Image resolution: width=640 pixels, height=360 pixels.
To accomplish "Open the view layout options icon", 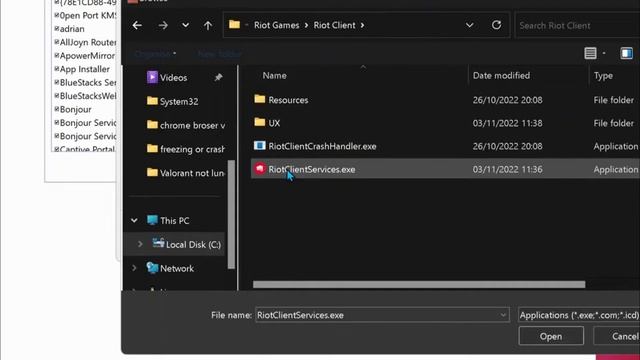I will click(590, 53).
